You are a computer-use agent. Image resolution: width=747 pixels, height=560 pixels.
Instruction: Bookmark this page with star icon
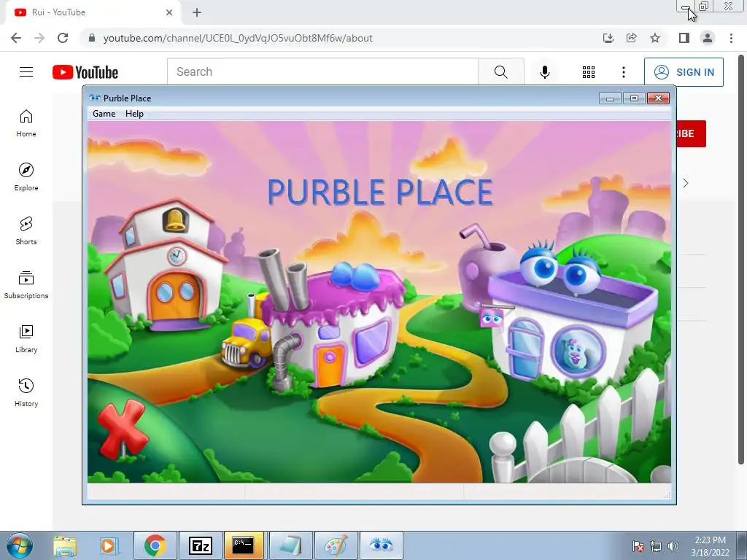click(655, 38)
